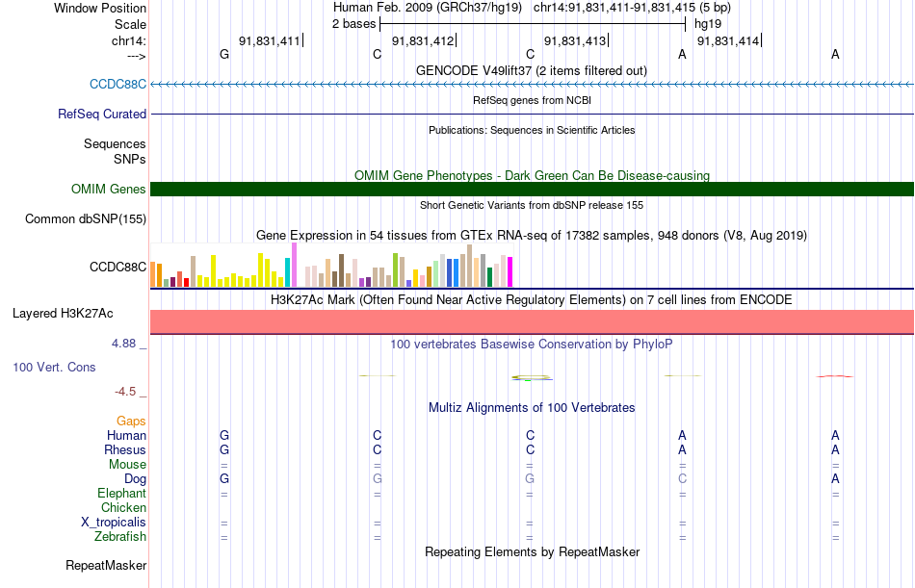This screenshot has height=588, width=915.
Task: Click the G base in the chr14 sequence row
Action: [x=224, y=54]
